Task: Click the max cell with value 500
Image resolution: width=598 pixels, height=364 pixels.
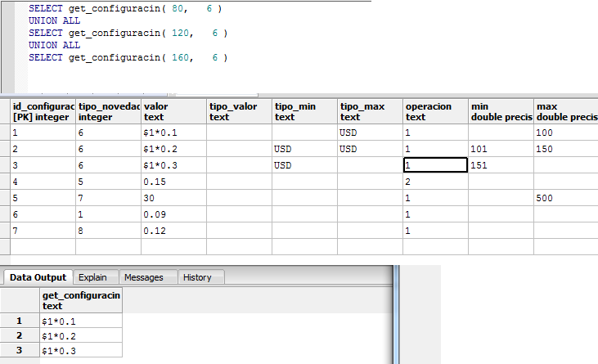Action: pos(565,197)
